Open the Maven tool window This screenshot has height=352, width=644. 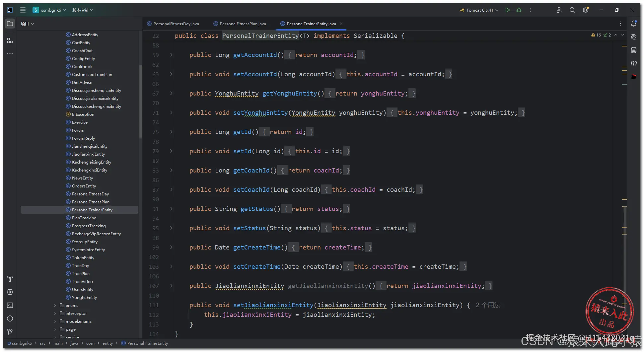click(x=634, y=63)
